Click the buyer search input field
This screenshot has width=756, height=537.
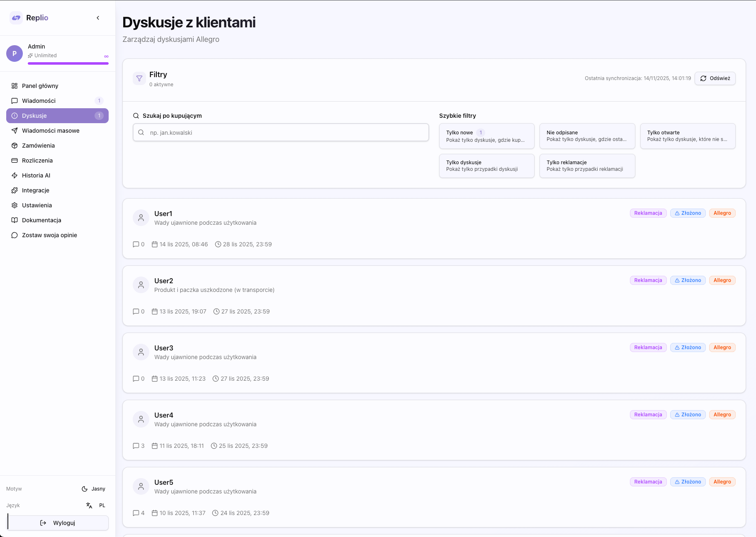(x=280, y=132)
